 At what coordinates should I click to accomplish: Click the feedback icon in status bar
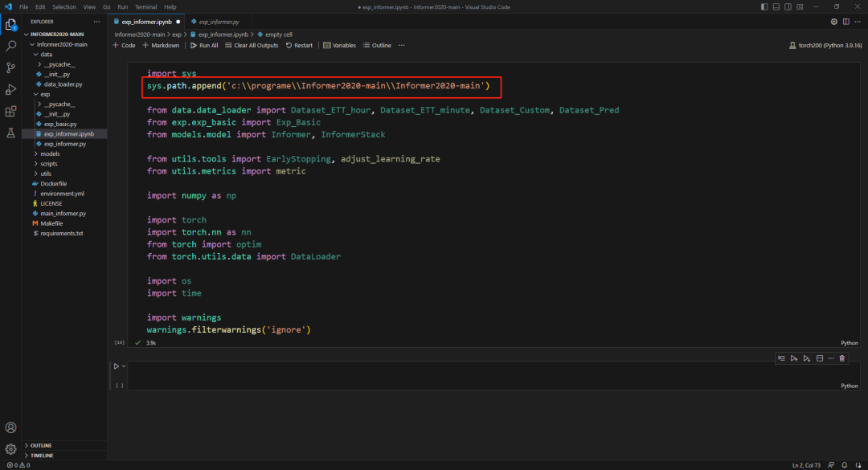tap(831, 465)
